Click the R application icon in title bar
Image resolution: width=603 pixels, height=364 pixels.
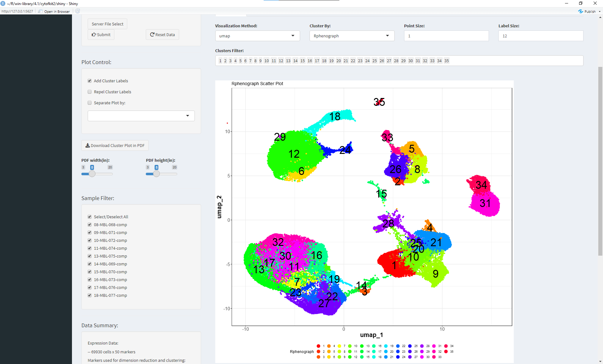[x=3, y=3]
